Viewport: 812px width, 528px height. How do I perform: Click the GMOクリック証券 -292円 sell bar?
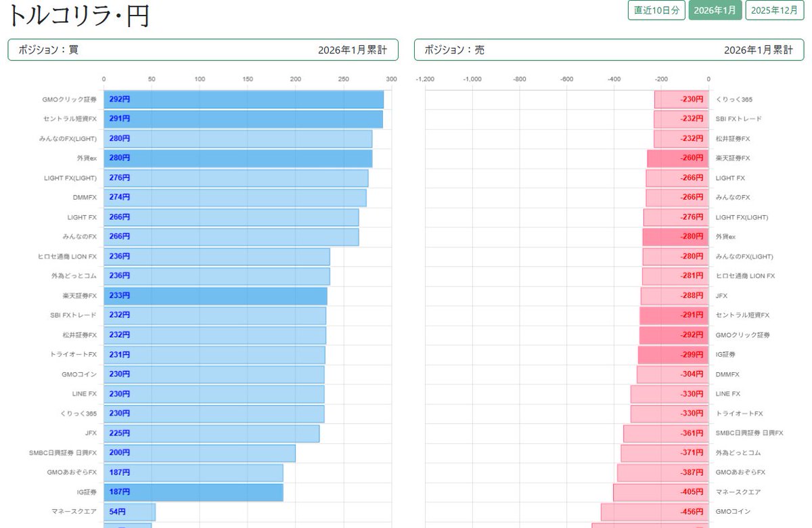(674, 335)
